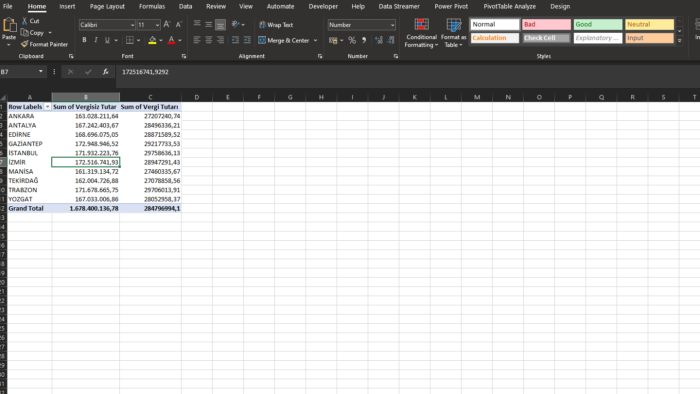Click the Insert Function fx icon
700x394 pixels.
(105, 71)
